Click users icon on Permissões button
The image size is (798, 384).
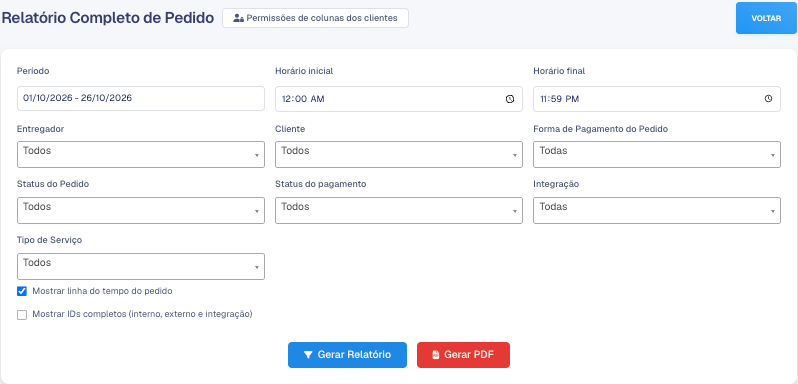(x=238, y=18)
